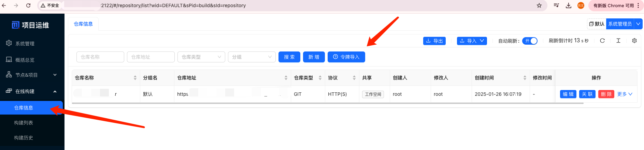Turn off the 自动刷新 switch
Screen dimensions: 644x150
click(530, 41)
